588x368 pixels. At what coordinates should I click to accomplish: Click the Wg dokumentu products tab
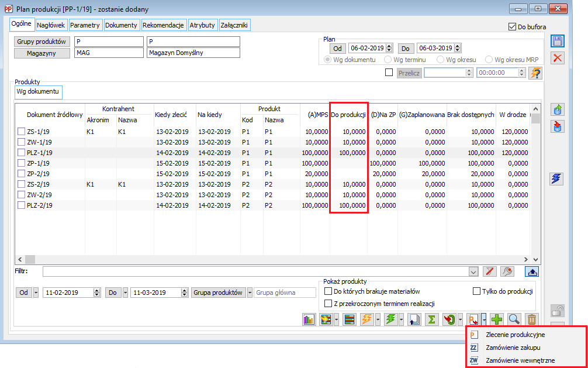pyautogui.click(x=39, y=92)
